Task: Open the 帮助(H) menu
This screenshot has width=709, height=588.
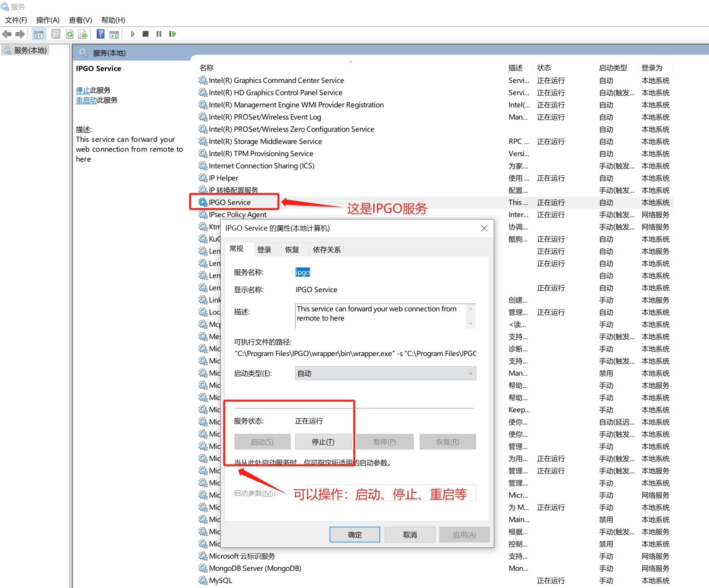Action: coord(113,20)
